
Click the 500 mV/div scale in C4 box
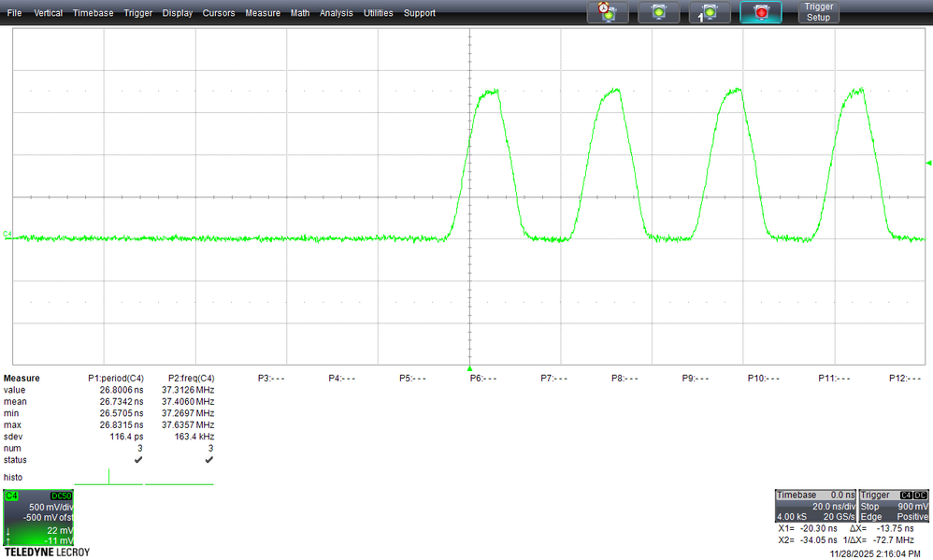pyautogui.click(x=51, y=508)
